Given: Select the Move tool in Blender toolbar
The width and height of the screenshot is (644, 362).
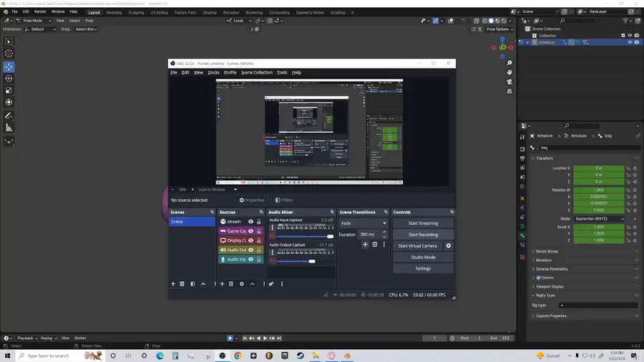Looking at the screenshot, I should (9, 67).
